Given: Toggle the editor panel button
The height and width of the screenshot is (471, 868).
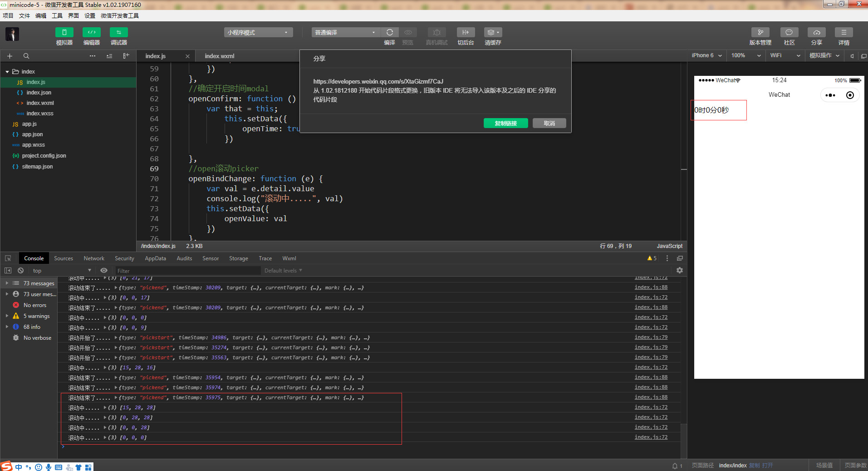Looking at the screenshot, I should pyautogui.click(x=91, y=32).
